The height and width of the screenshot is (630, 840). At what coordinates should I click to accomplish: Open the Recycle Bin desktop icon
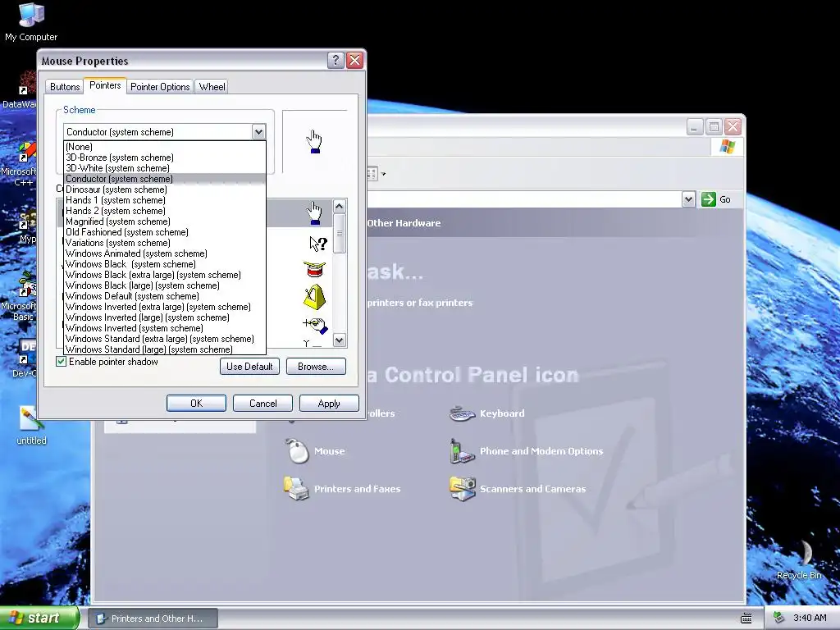[x=799, y=559]
